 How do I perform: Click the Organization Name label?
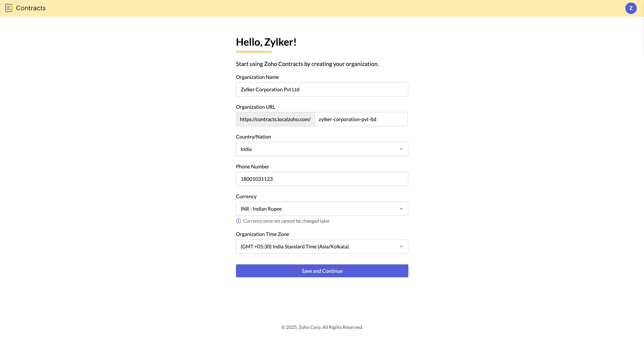257,77
